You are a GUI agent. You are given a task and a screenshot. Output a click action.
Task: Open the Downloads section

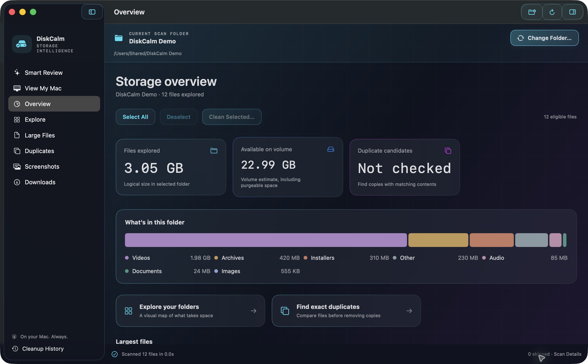[x=54, y=182]
